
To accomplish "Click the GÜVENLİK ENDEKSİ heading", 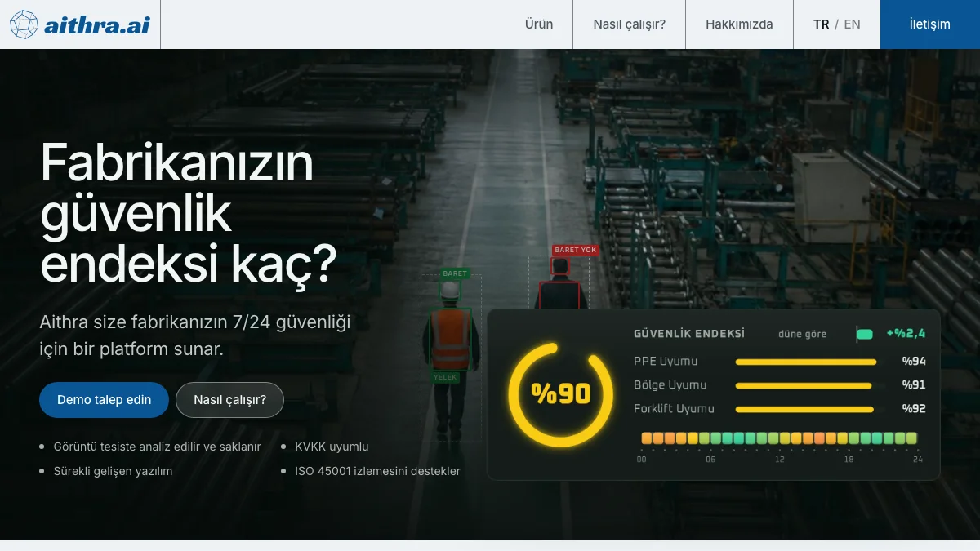I will [689, 333].
